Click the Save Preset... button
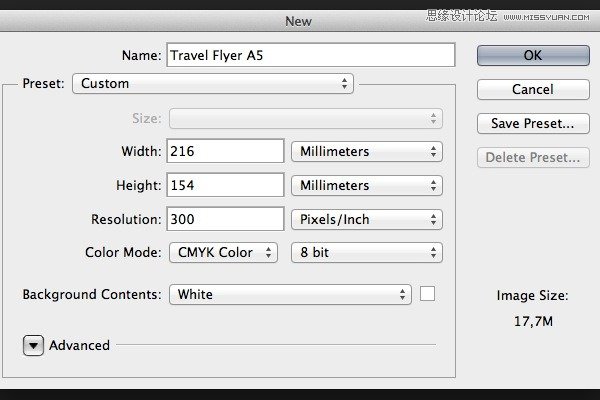 point(533,124)
